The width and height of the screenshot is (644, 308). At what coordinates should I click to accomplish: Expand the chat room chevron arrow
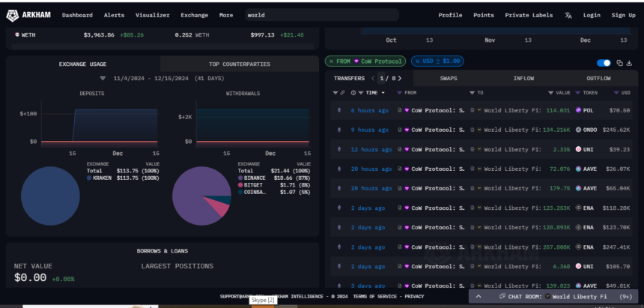click(x=479, y=297)
